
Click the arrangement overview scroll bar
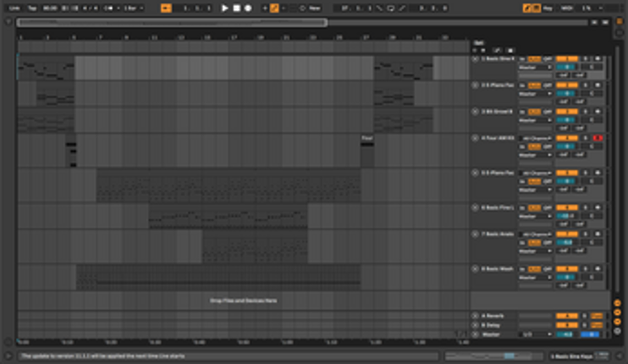click(172, 22)
